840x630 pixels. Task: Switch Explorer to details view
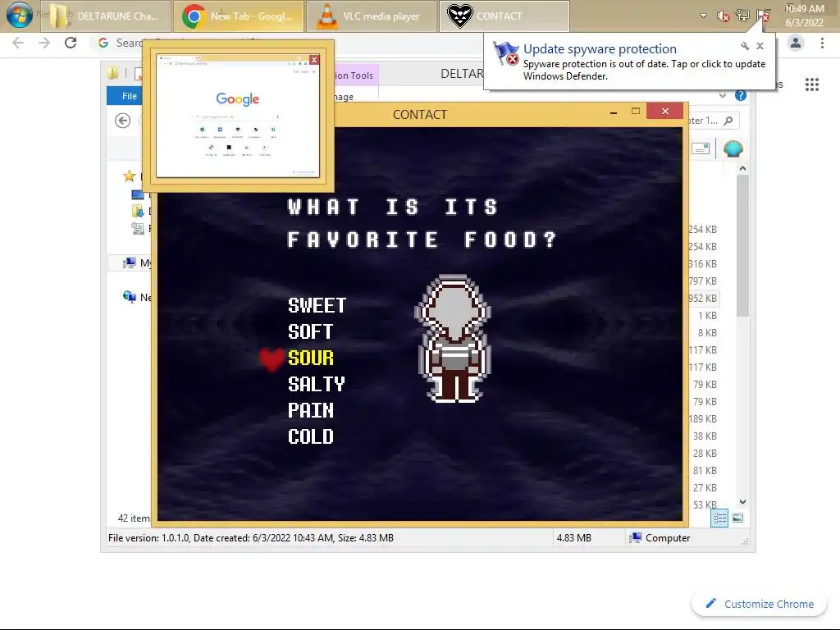tap(719, 518)
